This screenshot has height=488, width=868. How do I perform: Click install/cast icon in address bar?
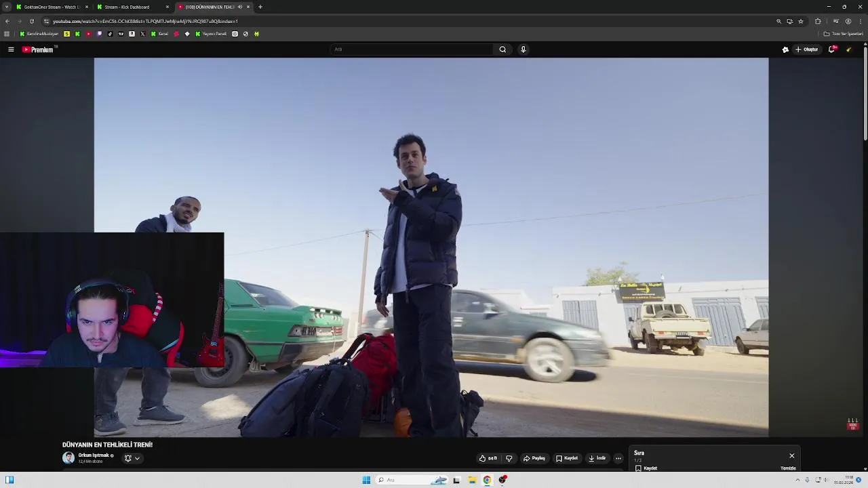click(x=790, y=21)
